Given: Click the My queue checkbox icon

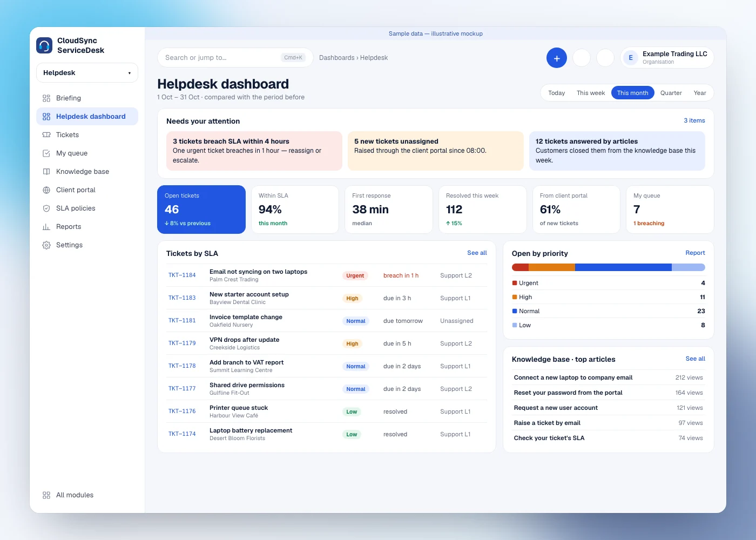Looking at the screenshot, I should (x=46, y=153).
